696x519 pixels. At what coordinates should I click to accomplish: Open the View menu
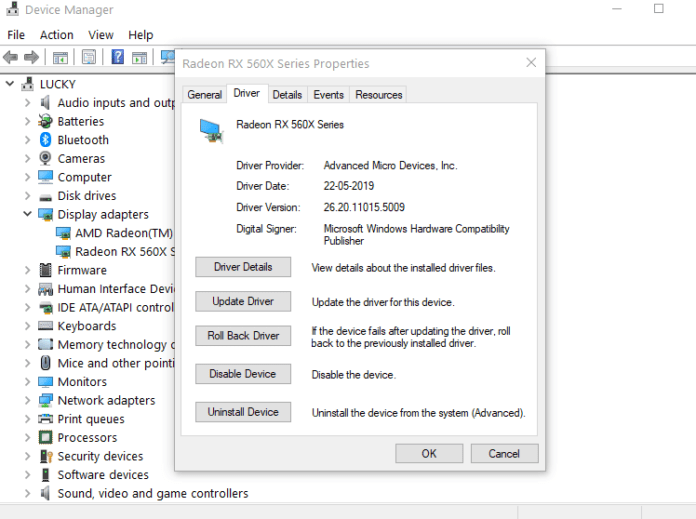click(x=101, y=35)
